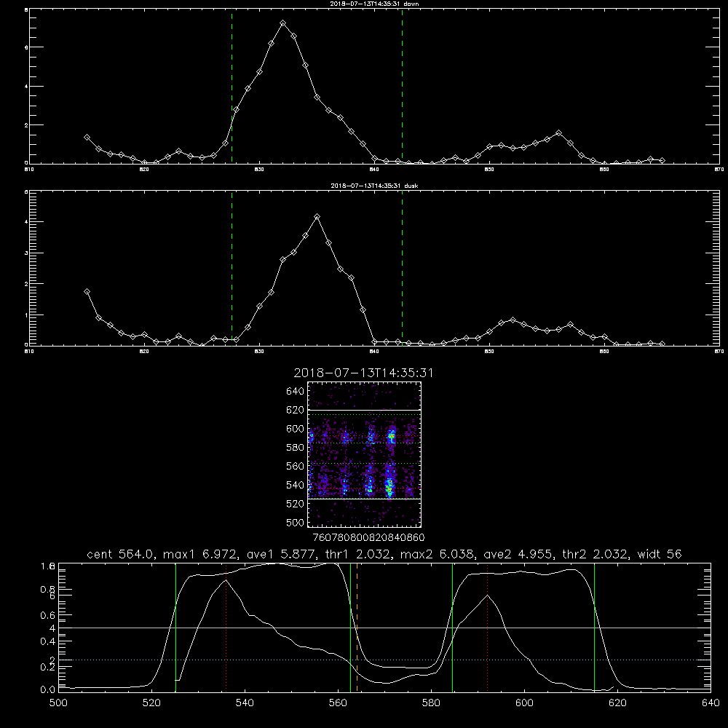This screenshot has height=728, width=728.
Task: Click the left green dashed line in dusk plot
Action: click(232, 268)
